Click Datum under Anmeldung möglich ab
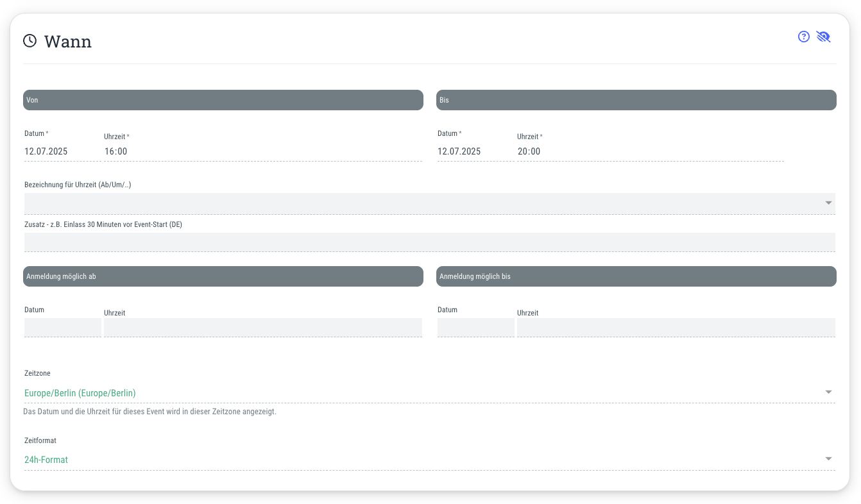 click(x=63, y=327)
